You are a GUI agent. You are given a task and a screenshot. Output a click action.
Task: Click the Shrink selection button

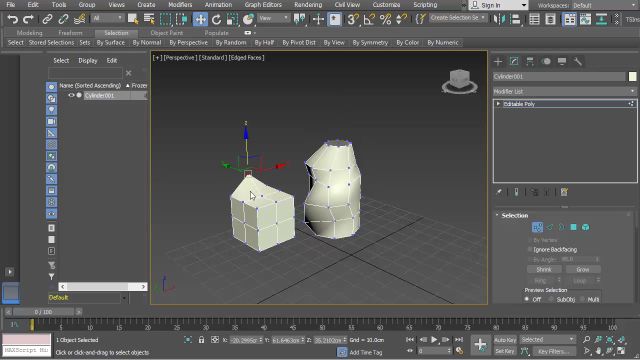[544, 269]
